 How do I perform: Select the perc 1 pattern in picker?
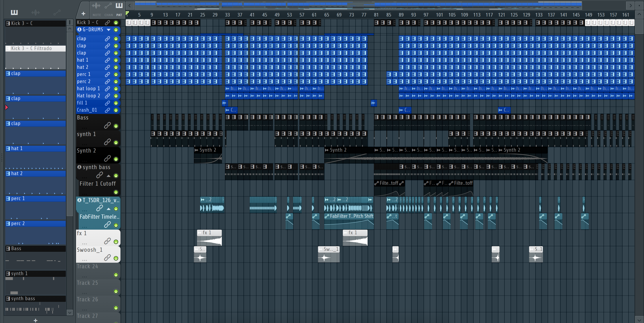(x=36, y=198)
